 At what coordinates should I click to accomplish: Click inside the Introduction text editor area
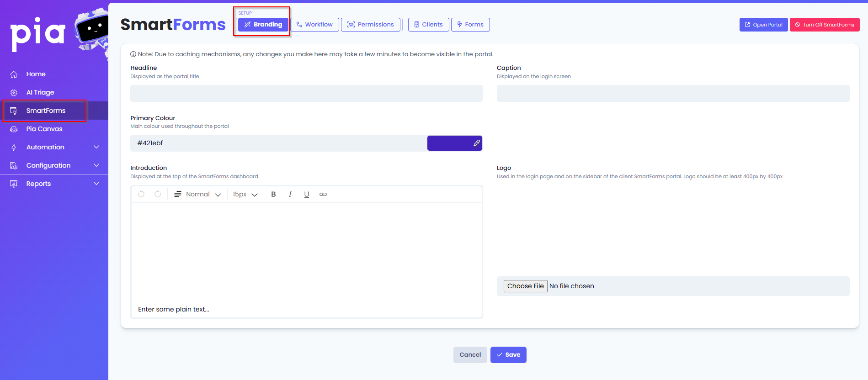point(307,260)
